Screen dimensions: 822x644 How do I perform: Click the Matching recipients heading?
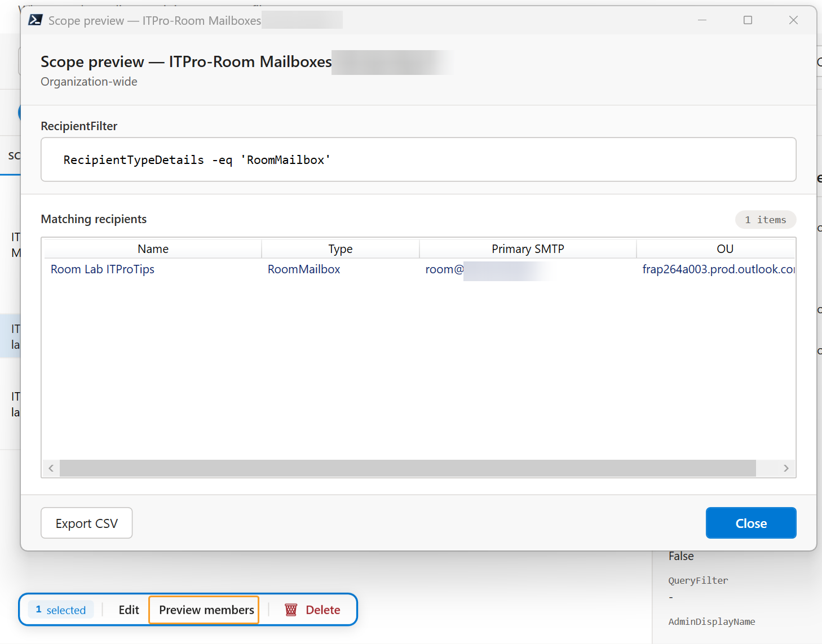point(94,219)
